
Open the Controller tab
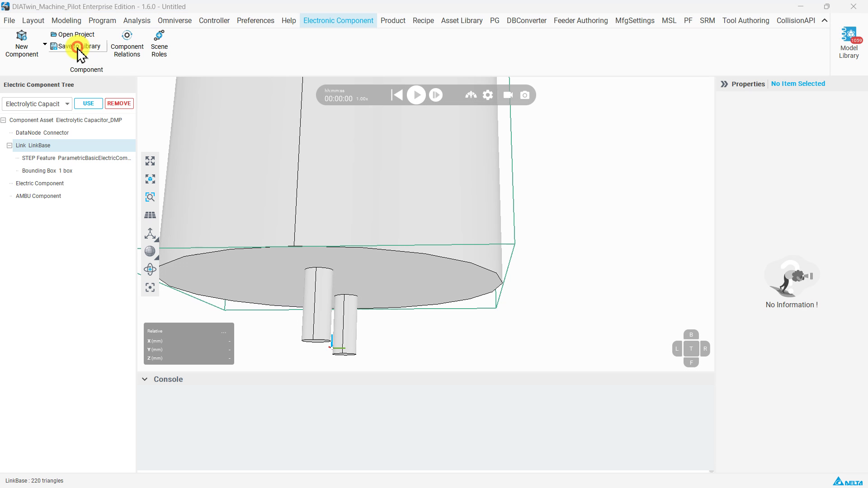(214, 20)
